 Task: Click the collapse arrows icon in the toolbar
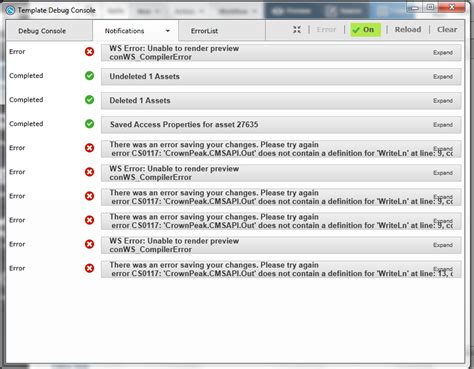point(297,30)
